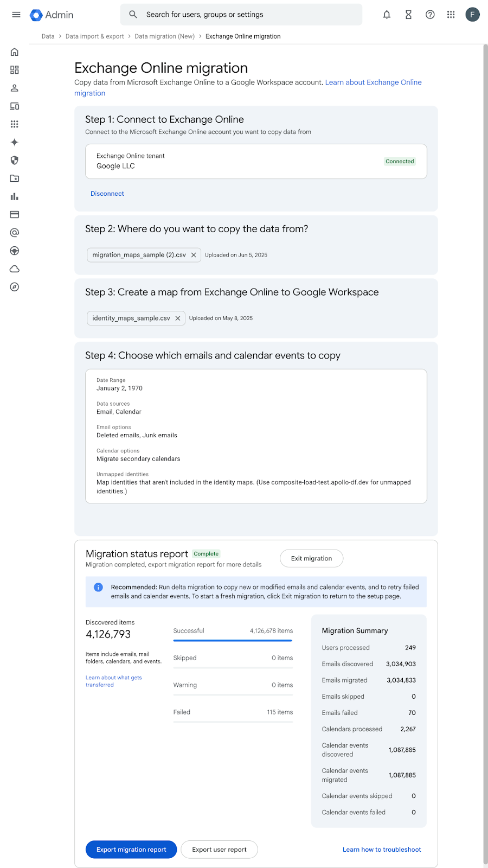Open the account avatar F

472,15
